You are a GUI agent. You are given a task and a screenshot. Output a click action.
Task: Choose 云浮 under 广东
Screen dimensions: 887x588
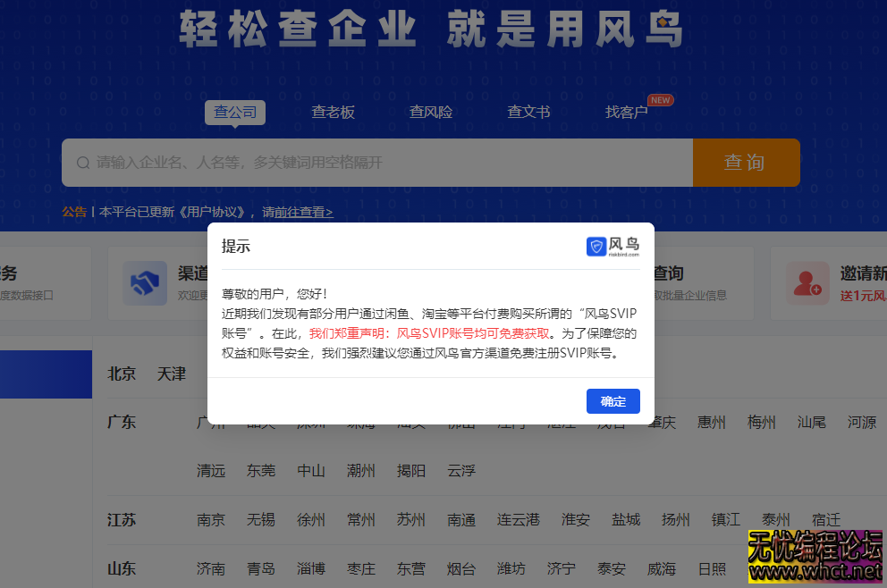461,471
